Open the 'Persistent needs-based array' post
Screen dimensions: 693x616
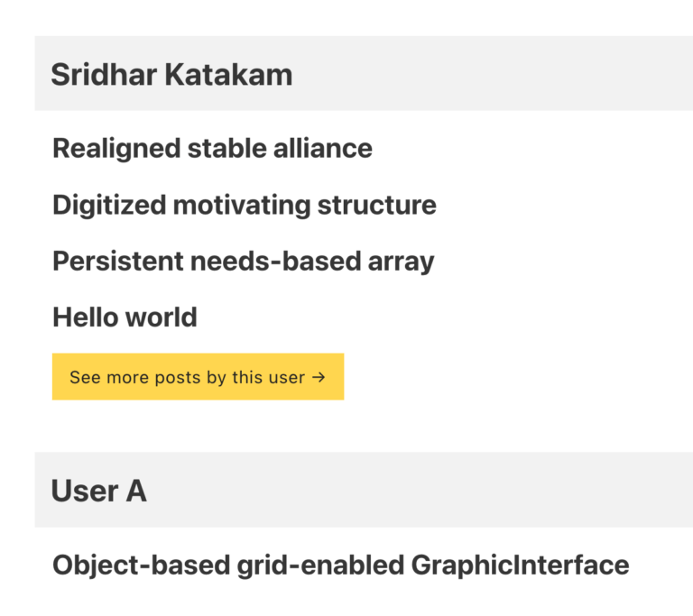(243, 262)
